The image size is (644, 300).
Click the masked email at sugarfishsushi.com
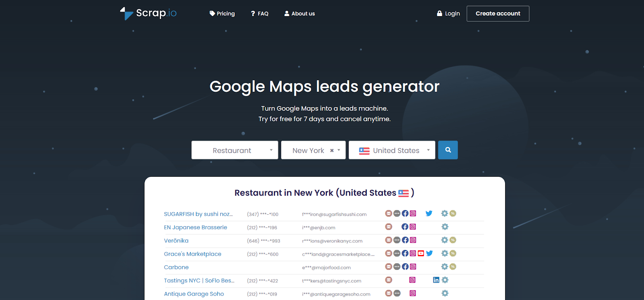coord(334,214)
